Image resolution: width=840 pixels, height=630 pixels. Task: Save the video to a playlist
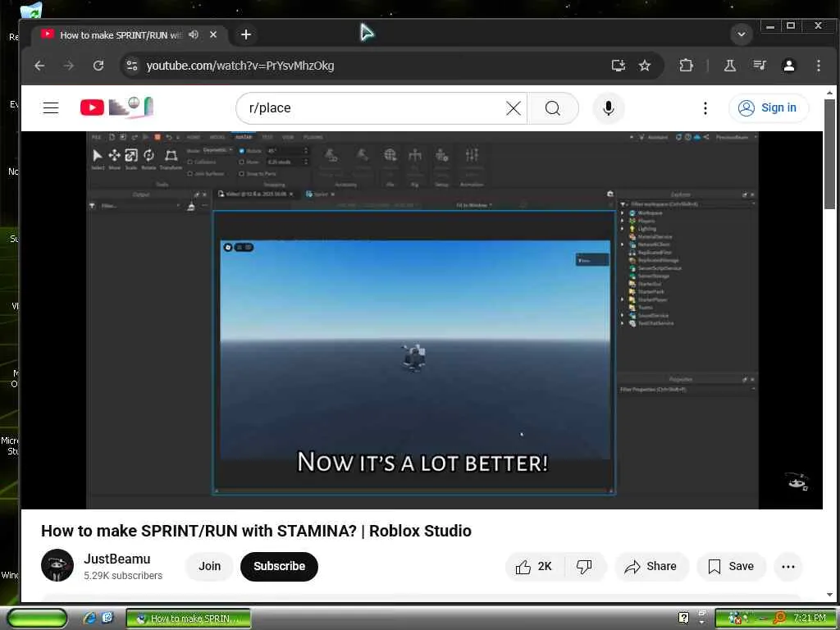point(731,567)
